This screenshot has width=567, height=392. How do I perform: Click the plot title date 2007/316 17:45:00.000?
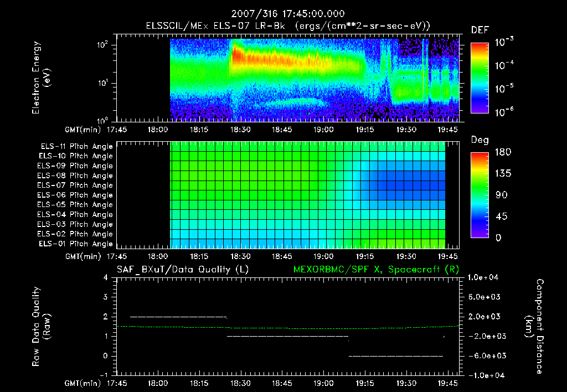click(x=288, y=14)
